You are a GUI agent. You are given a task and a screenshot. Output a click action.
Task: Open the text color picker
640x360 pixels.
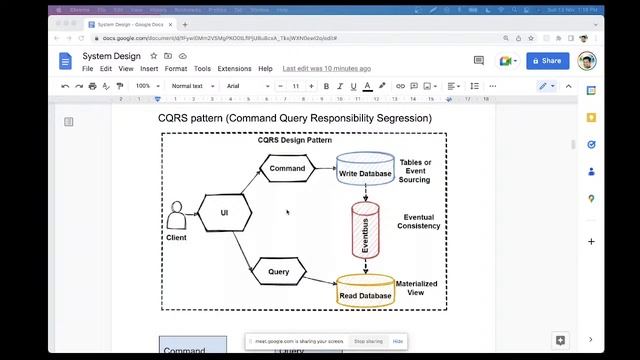point(367,86)
